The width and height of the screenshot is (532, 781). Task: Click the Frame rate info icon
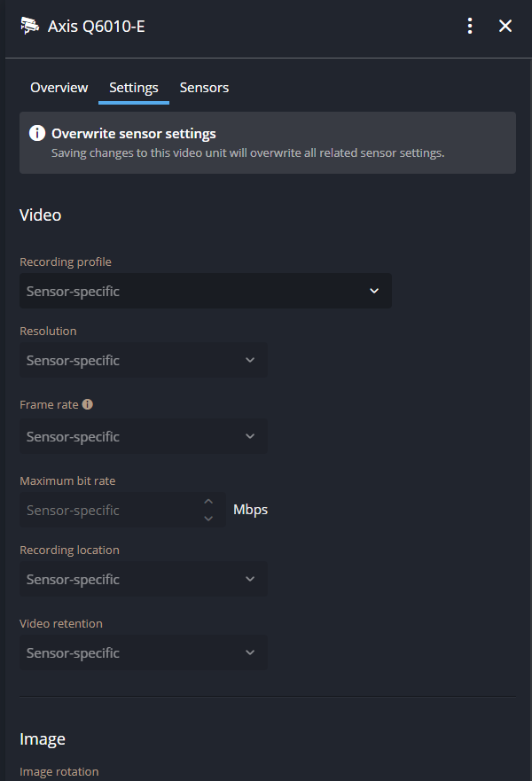tap(87, 404)
